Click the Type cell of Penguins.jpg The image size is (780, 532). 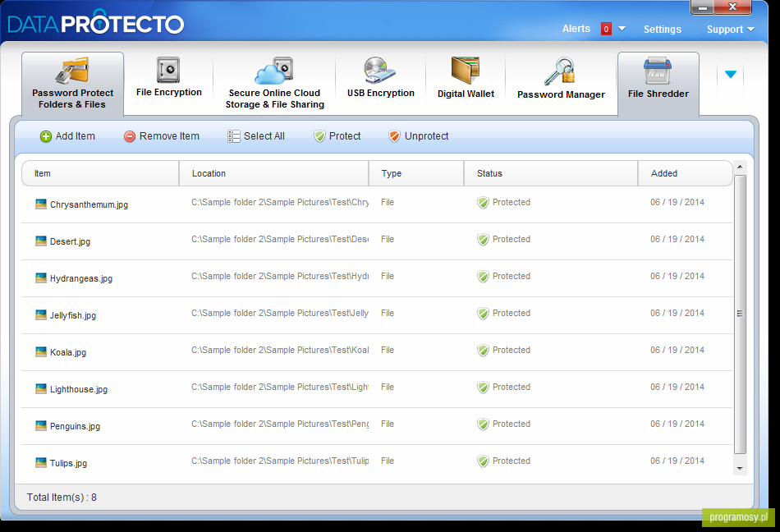[388, 424]
